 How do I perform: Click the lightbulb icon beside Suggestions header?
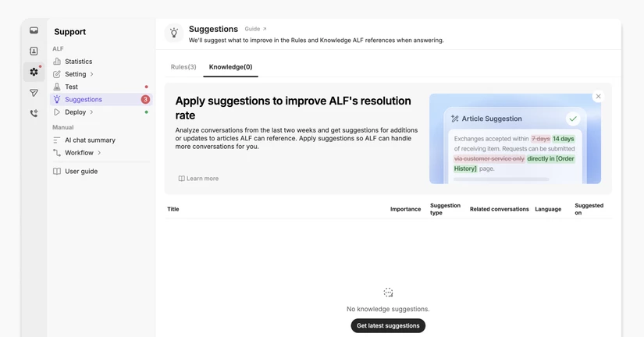coord(174,33)
